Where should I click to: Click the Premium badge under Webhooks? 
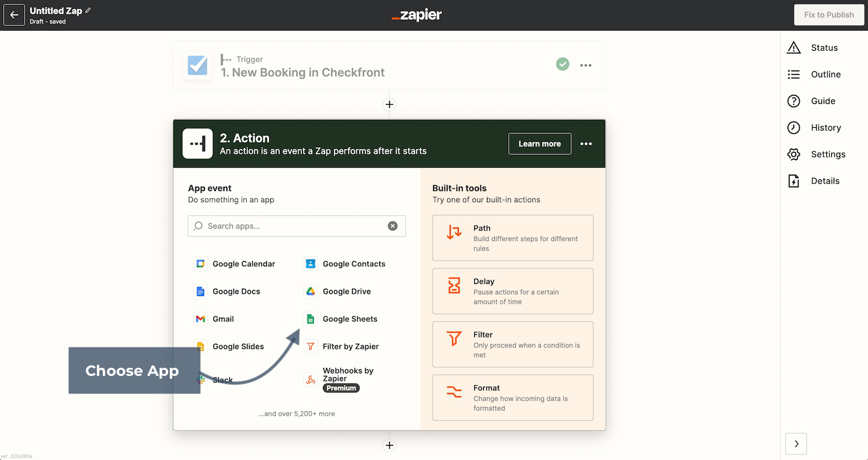click(x=341, y=388)
